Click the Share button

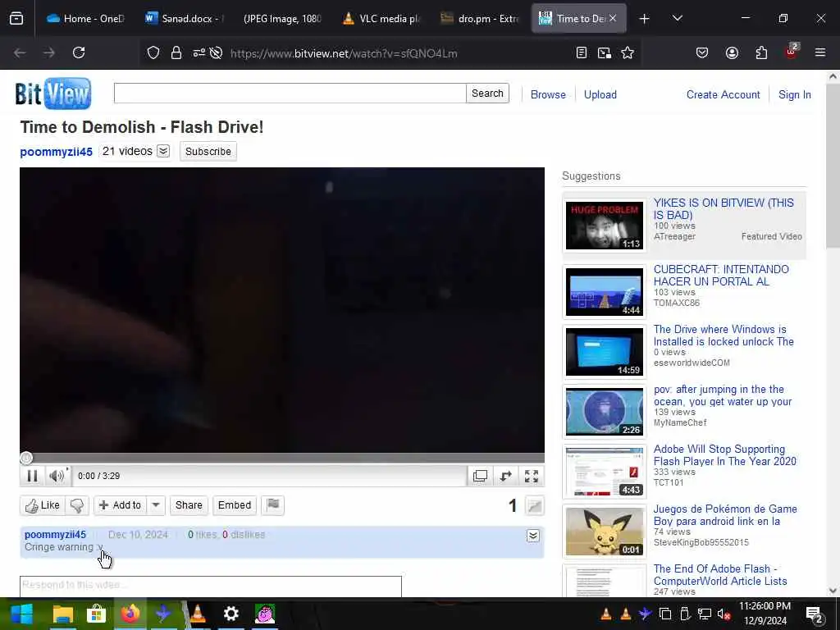click(x=189, y=505)
